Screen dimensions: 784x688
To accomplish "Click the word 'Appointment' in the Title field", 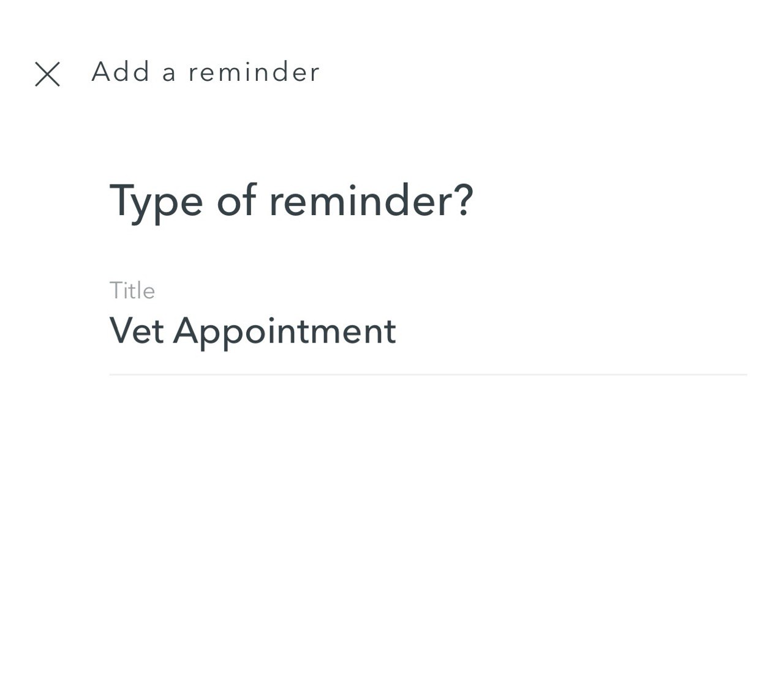I will coord(285,331).
